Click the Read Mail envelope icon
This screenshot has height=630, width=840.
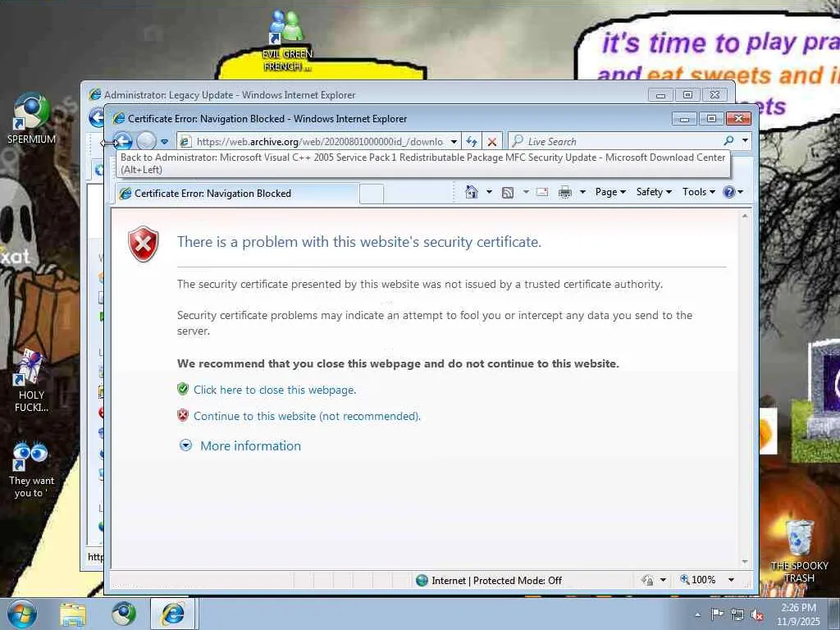coord(542,192)
